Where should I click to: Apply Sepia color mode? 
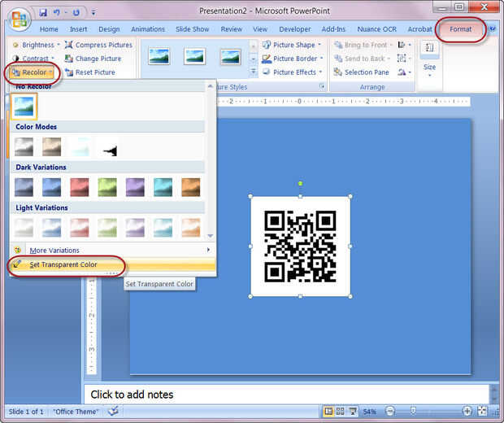tap(52, 146)
